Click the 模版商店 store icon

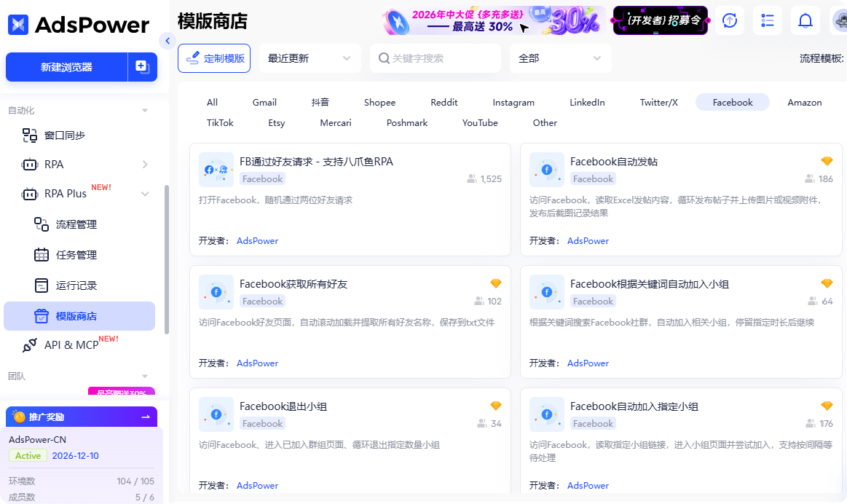pos(42,316)
